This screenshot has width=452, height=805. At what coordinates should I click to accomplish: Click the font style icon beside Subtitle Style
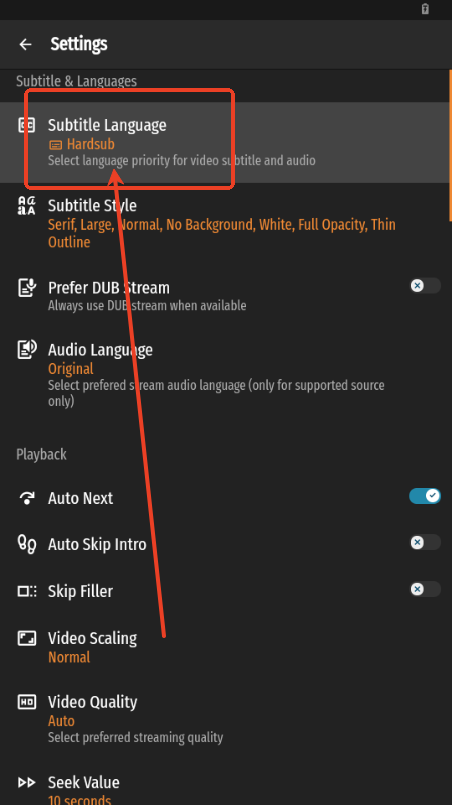pyautogui.click(x=27, y=205)
